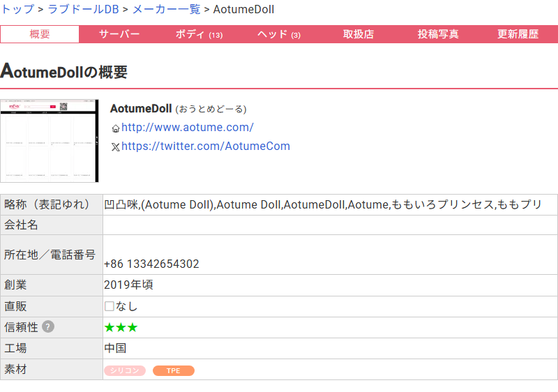Click the AotumeDoll breadcrumb current page text
558x392 pixels.
pos(243,9)
